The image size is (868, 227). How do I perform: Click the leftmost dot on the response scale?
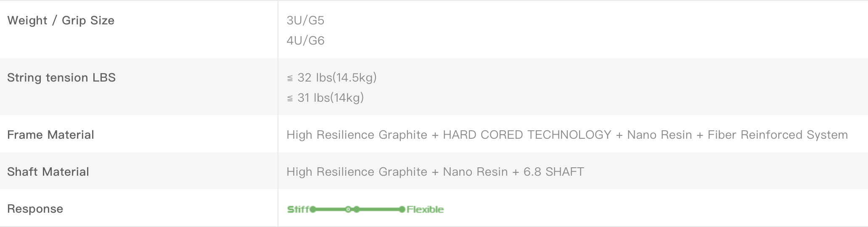[x=313, y=209]
